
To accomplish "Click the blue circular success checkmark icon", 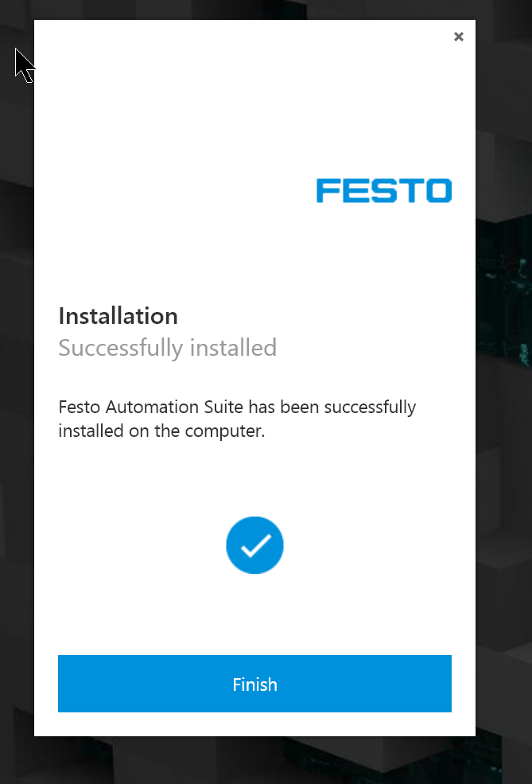I will [254, 545].
